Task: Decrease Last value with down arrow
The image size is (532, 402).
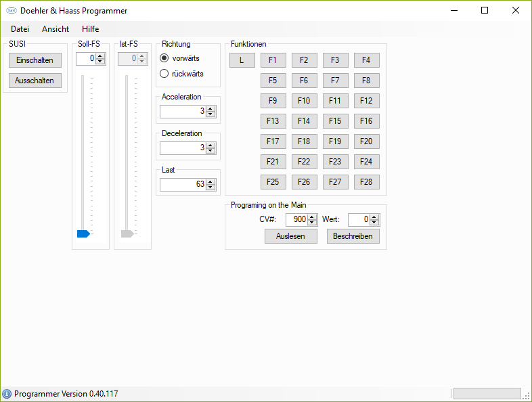Action: 210,187
